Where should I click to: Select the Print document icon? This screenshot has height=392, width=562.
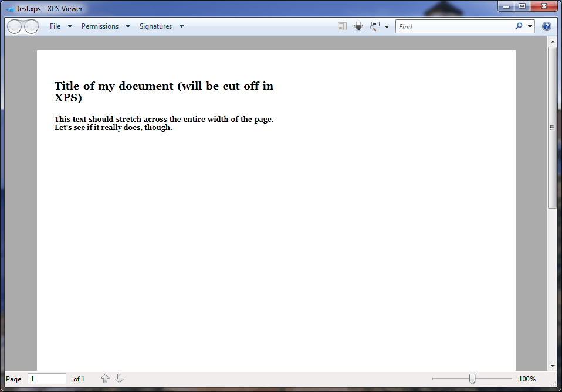point(358,26)
